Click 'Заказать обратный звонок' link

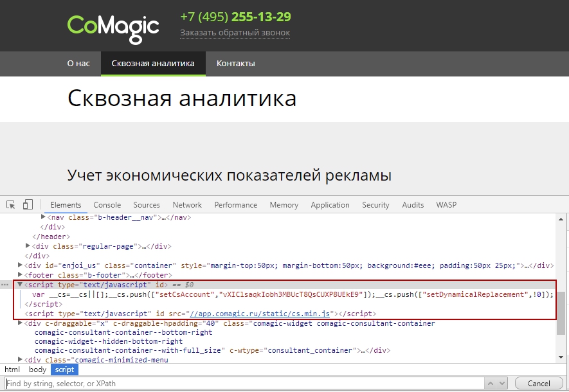(x=235, y=33)
